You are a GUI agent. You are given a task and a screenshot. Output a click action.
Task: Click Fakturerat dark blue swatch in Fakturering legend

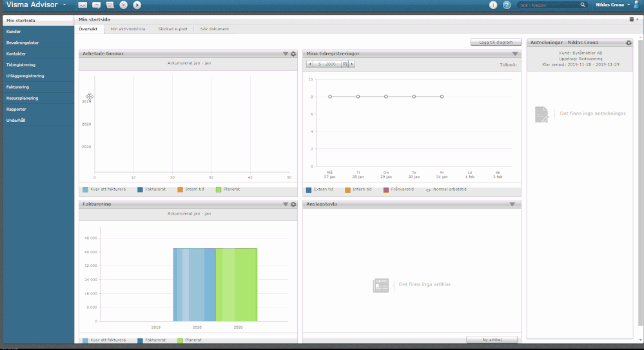coord(140,340)
